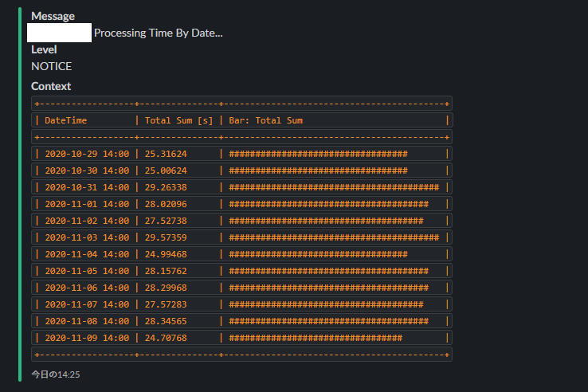Image resolution: width=588 pixels, height=392 pixels.
Task: Select the date 2020-11-09 14:00
Action: tap(87, 338)
